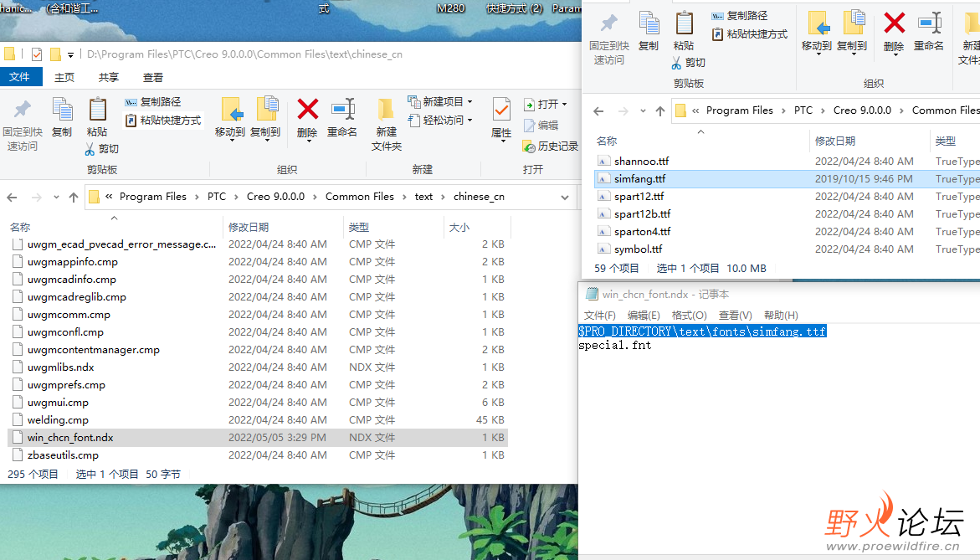Image resolution: width=980 pixels, height=560 pixels.
Task: Open Quick Access Toolbar customize dropdown
Action: tap(70, 55)
